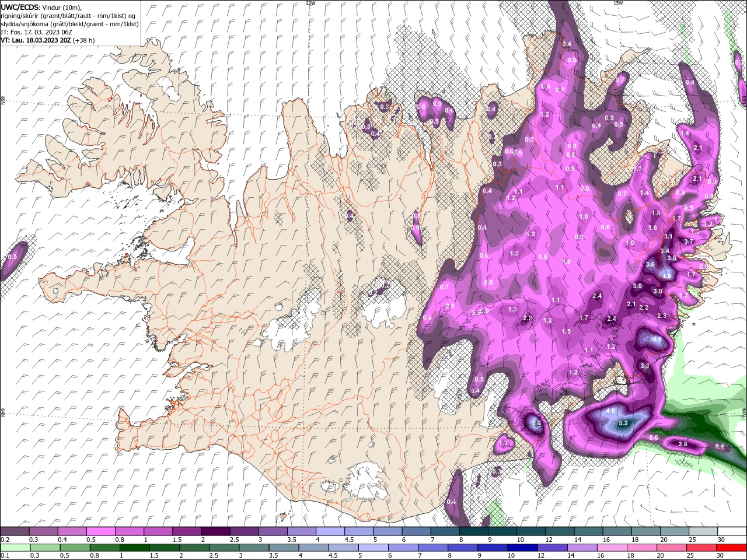This screenshot has width=747, height=560.
Task: Select the 2.3 precipitation value on the map
Action: tap(661, 316)
